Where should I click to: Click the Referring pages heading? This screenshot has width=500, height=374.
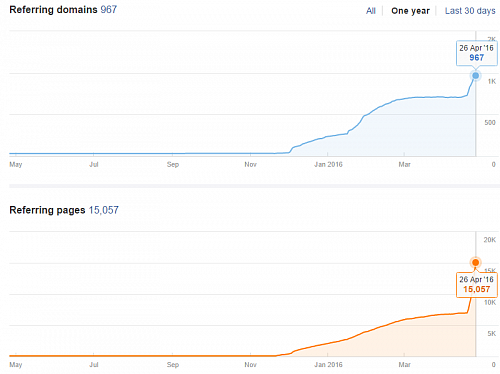tap(47, 210)
